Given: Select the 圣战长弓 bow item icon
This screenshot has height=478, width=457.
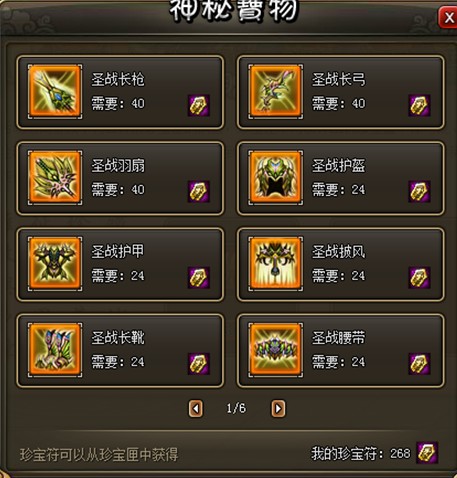Looking at the screenshot, I should [x=276, y=91].
